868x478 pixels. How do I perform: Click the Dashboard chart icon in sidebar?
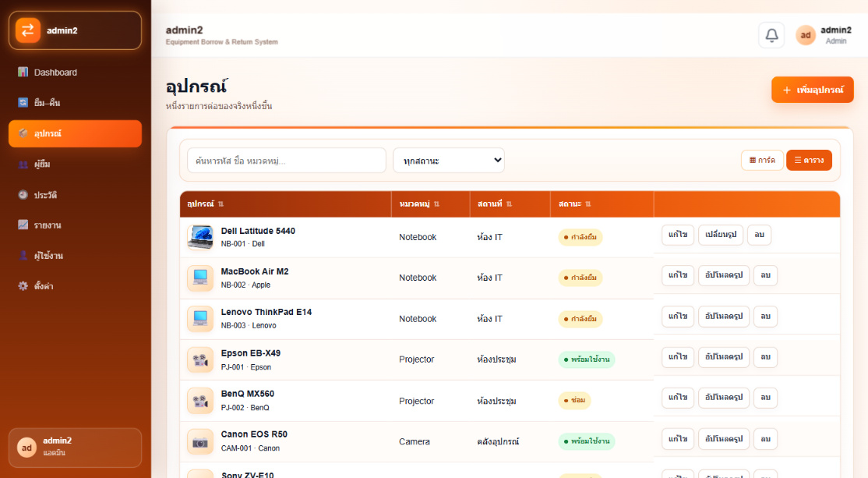(23, 72)
